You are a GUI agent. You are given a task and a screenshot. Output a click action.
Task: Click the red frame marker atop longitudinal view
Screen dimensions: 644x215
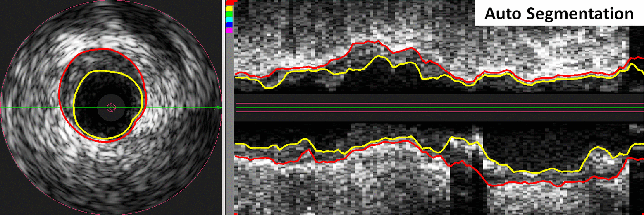click(235, 2)
